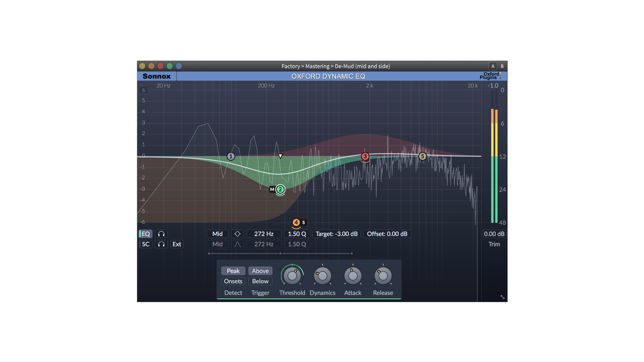644x362 pixels.
Task: Click the Trigger label
Action: pos(260,293)
